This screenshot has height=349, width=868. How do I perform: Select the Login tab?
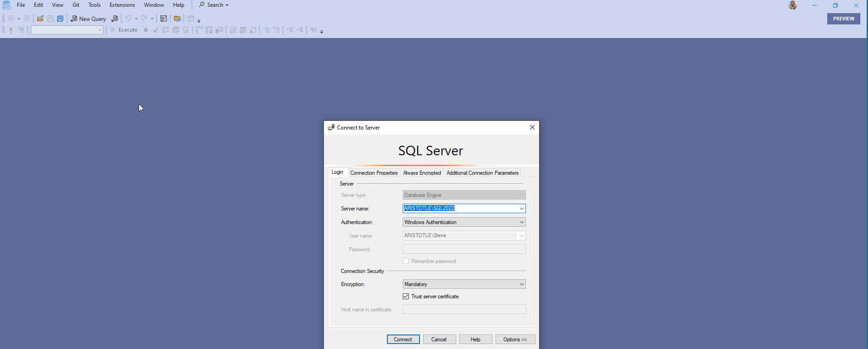coord(338,172)
